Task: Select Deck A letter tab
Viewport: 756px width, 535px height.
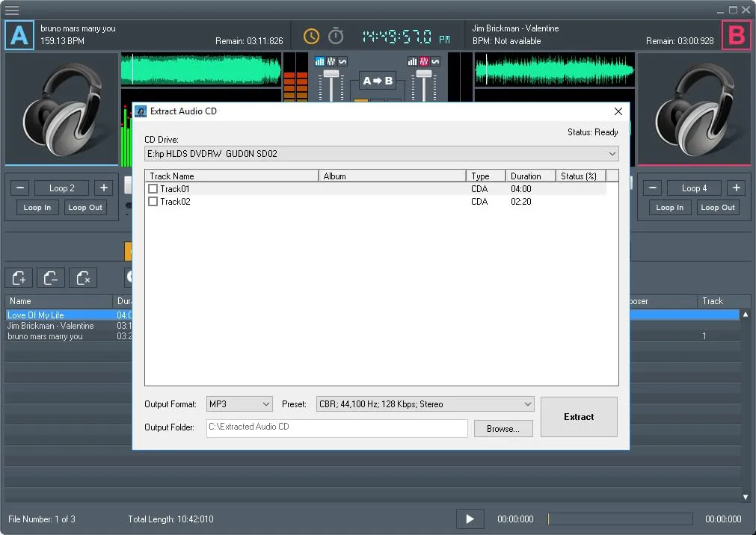Action: click(x=19, y=35)
